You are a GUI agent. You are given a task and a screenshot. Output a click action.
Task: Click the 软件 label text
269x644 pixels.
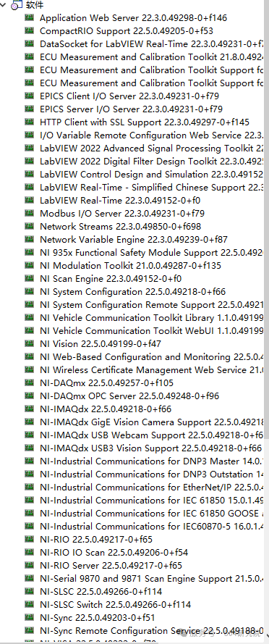click(35, 5)
